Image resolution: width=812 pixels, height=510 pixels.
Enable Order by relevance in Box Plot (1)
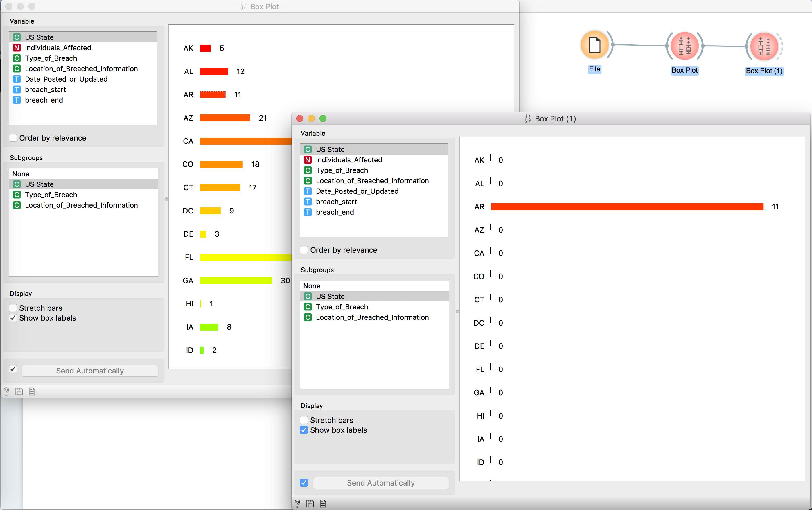[304, 249]
